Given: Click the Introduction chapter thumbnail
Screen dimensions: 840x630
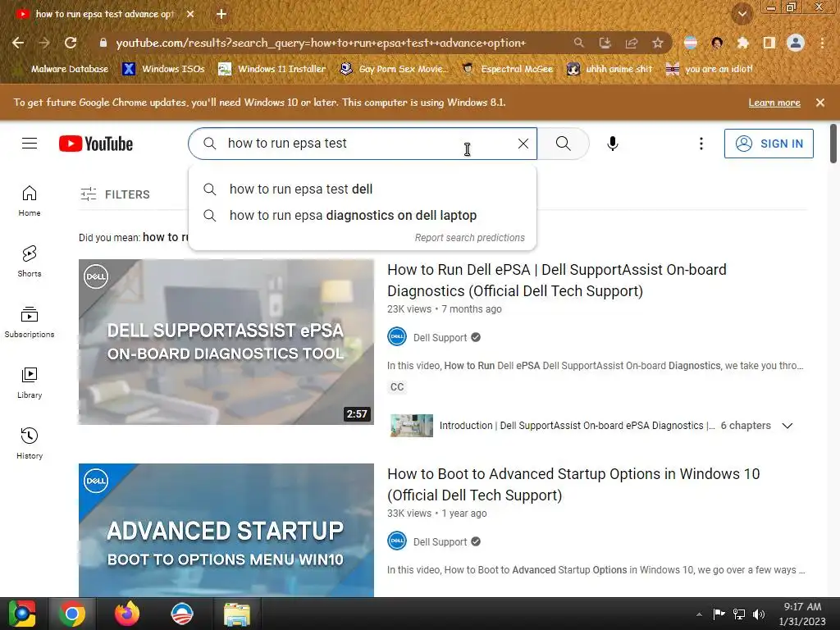Looking at the screenshot, I should pyautogui.click(x=412, y=426).
